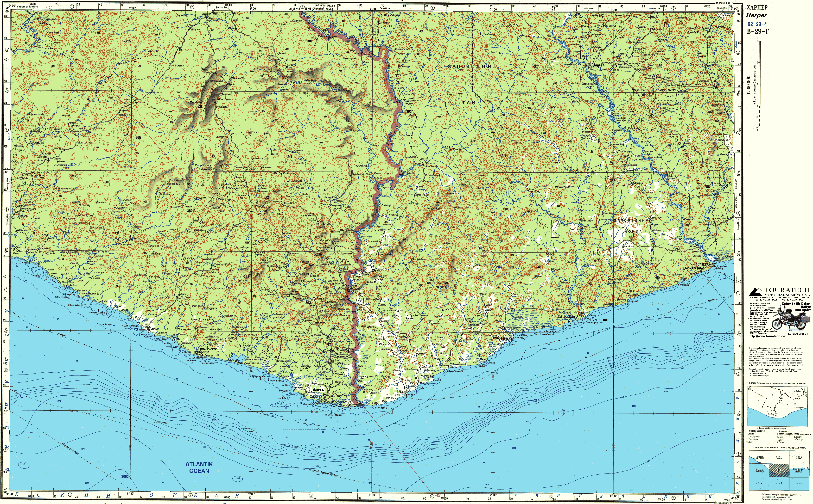Screen dimensions: 813x504
Task: Select the A-29-Б adjacent sheet cell
Action: 779,484
